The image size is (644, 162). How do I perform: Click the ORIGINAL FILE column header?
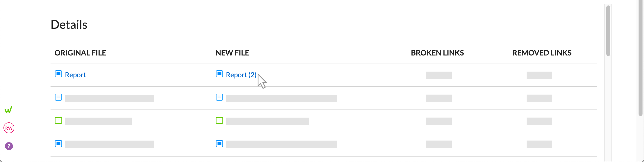tap(80, 53)
